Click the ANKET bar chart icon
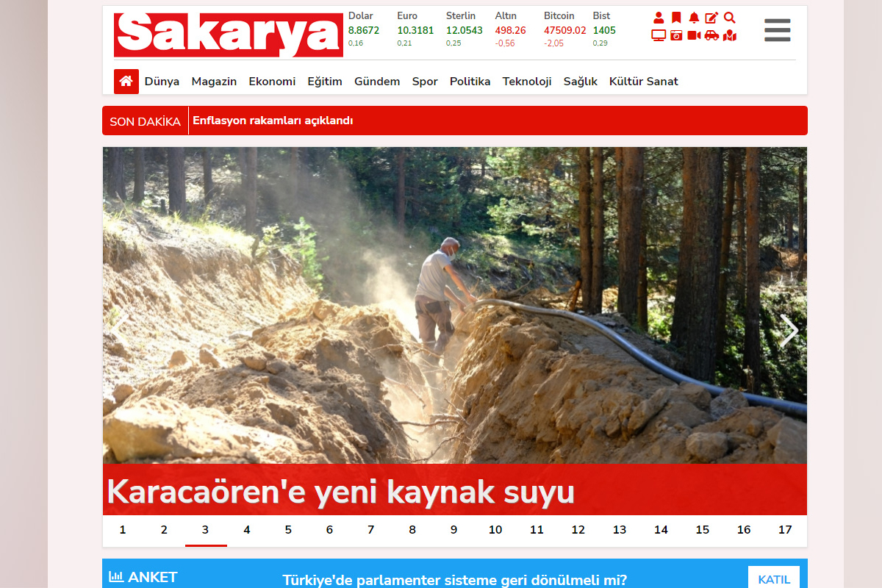Image resolution: width=882 pixels, height=588 pixels. pos(116,577)
